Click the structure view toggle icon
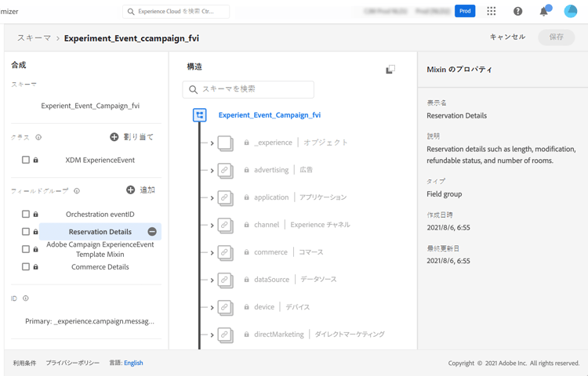Image resolution: width=588 pixels, height=376 pixels. coord(390,70)
